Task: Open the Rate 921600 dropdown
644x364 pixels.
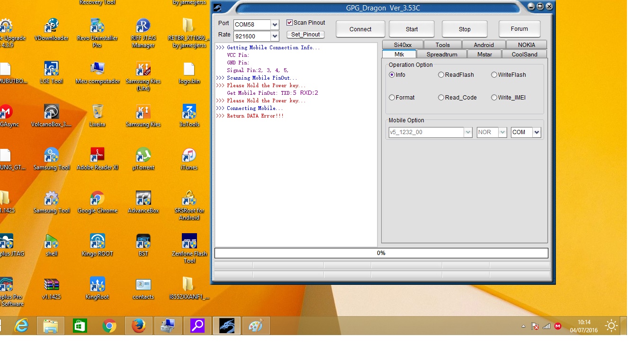Action: click(x=275, y=36)
